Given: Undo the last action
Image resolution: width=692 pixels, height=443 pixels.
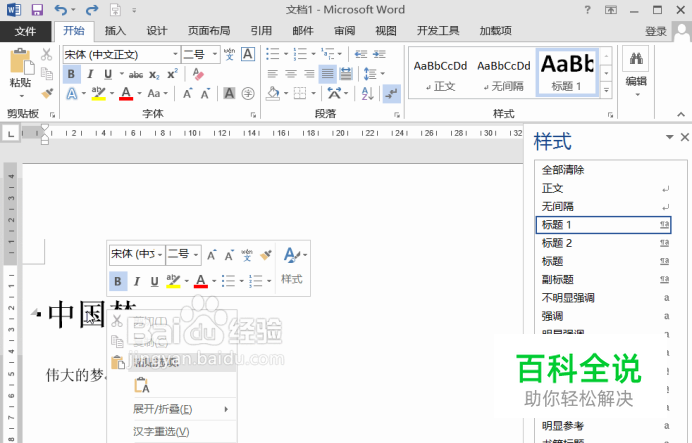Looking at the screenshot, I should click(61, 9).
